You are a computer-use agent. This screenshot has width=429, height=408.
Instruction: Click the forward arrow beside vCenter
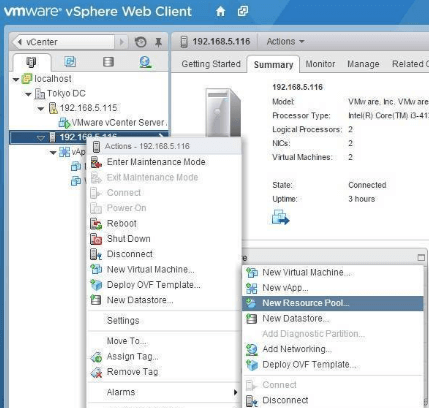click(x=121, y=42)
